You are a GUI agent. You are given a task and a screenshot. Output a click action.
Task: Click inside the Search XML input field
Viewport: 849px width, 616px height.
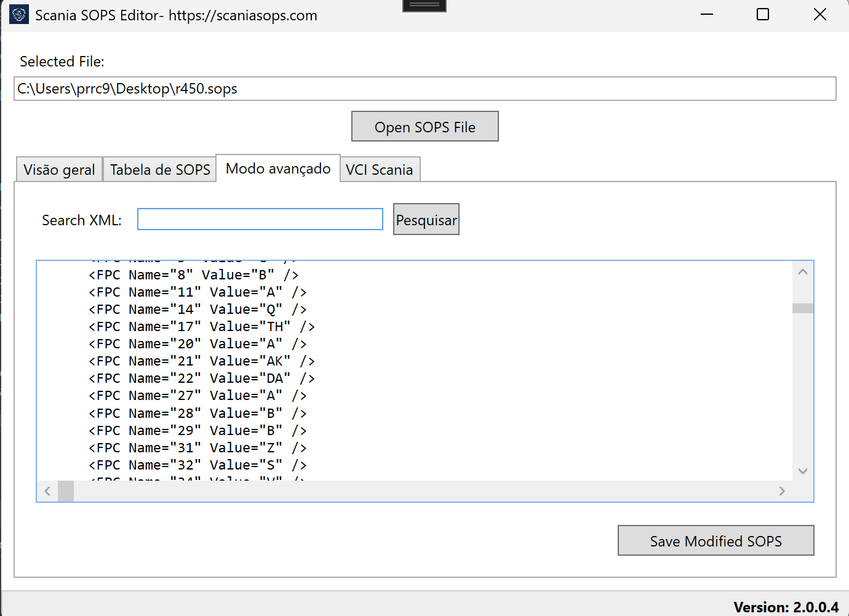pos(260,219)
